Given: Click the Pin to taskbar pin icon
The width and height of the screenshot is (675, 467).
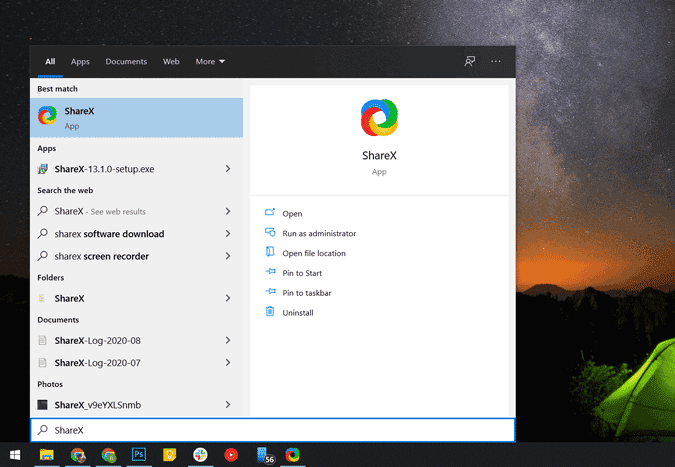Looking at the screenshot, I should point(270,291).
